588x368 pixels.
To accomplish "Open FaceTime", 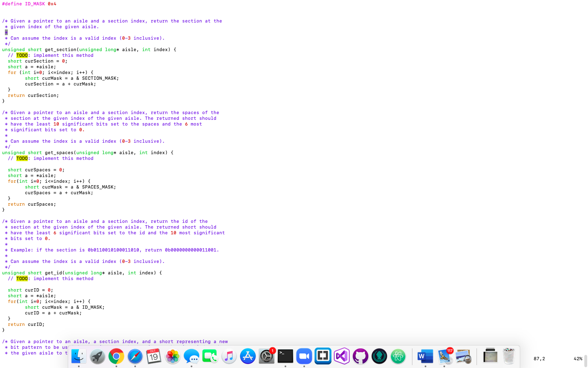I will coord(210,356).
